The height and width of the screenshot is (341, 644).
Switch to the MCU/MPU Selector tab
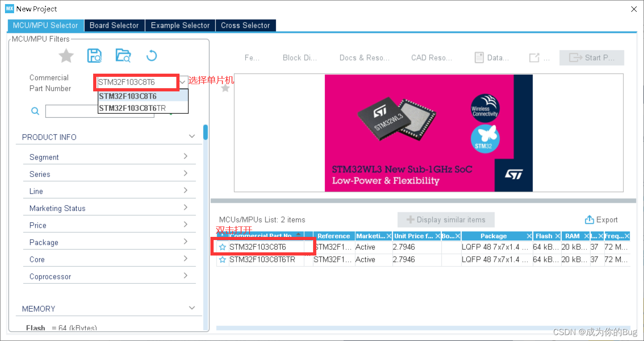click(45, 25)
